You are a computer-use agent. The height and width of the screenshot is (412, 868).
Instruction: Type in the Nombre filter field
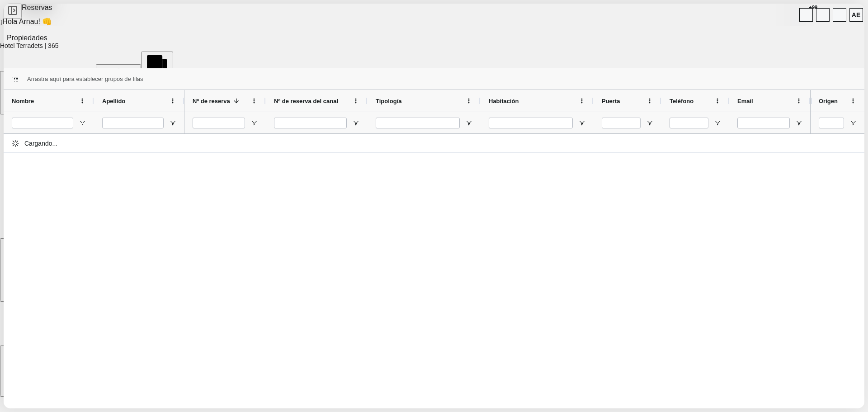[42, 123]
